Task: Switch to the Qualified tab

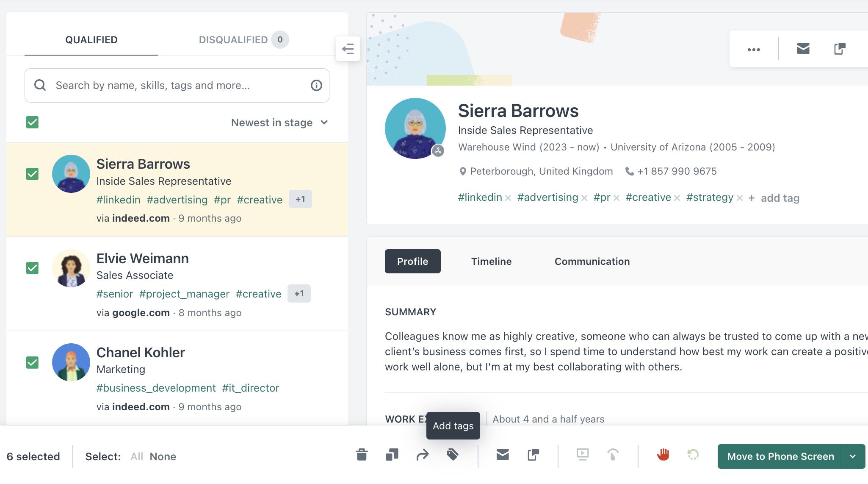Action: pos(91,40)
